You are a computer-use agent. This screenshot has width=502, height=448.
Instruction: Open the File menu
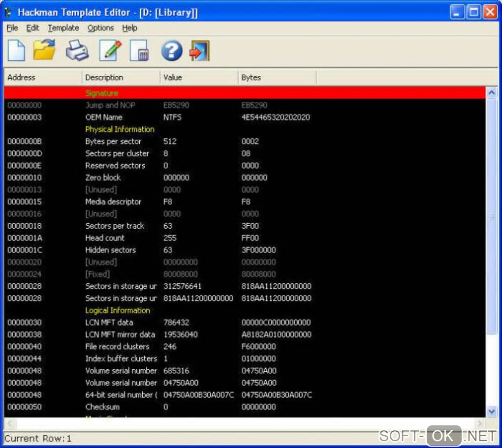click(x=12, y=28)
